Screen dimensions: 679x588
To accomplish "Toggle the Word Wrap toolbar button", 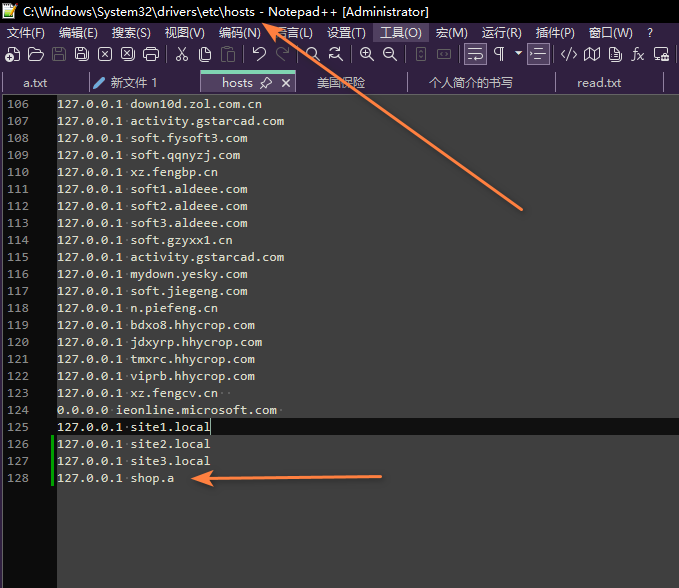I will click(x=475, y=54).
